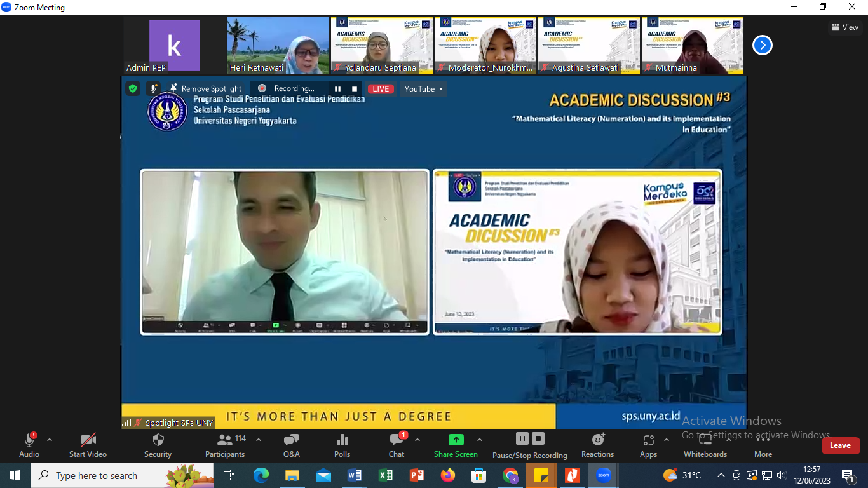This screenshot has width=868, height=488.
Task: Open Sticky Notes from the taskbar
Action: [541, 475]
